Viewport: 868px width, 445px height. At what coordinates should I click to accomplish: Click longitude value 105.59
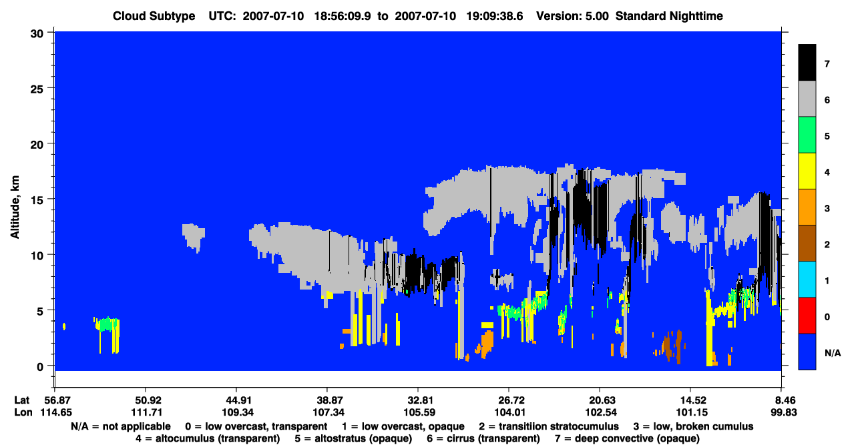point(418,412)
